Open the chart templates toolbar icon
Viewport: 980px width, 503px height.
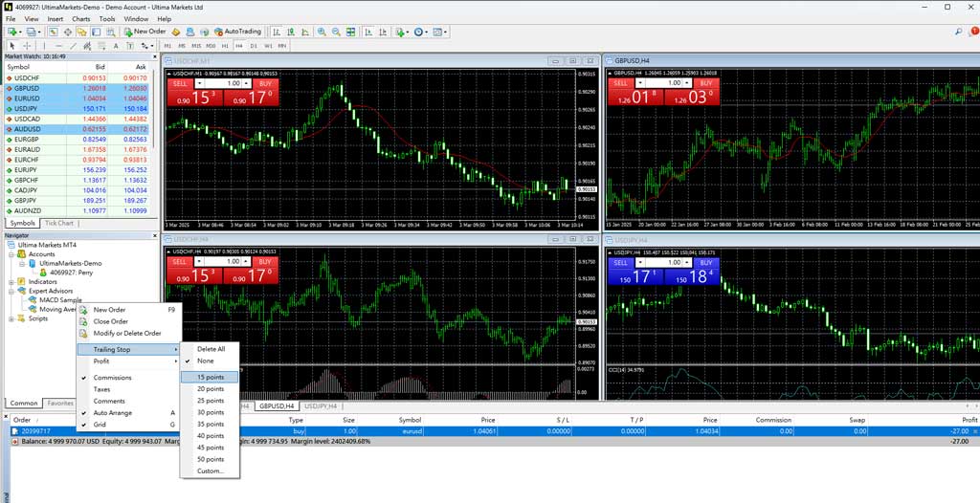click(437, 32)
